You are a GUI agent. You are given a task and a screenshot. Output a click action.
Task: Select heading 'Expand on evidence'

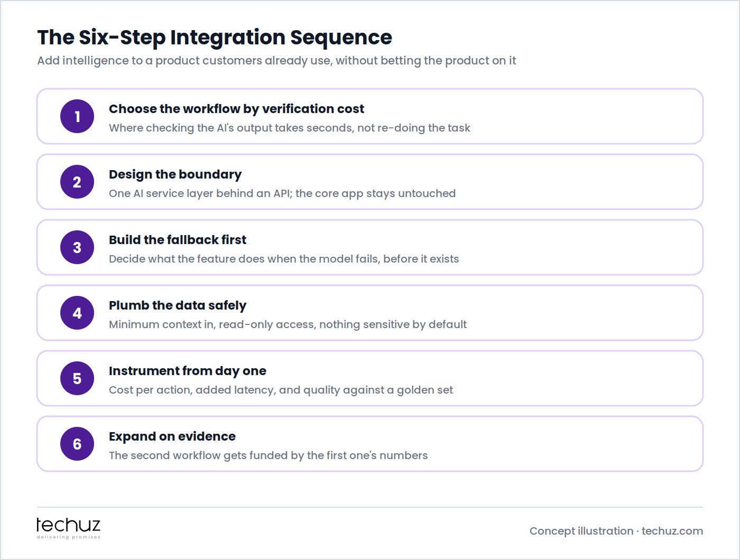click(172, 436)
